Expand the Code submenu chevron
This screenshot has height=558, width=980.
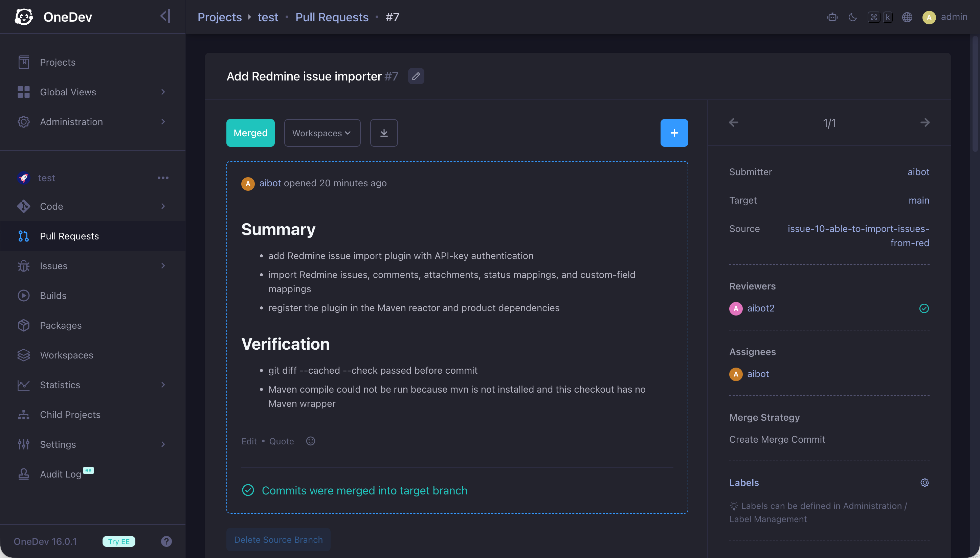(x=163, y=206)
